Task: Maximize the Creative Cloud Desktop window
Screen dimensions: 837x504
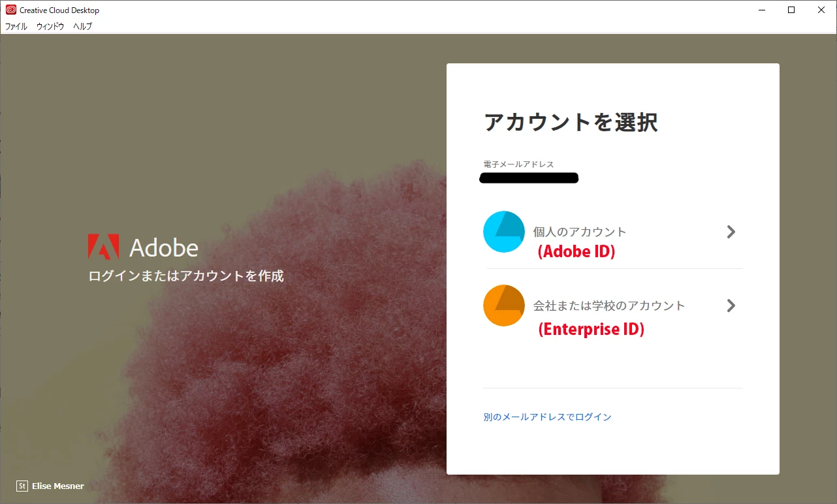Action: pyautogui.click(x=791, y=10)
